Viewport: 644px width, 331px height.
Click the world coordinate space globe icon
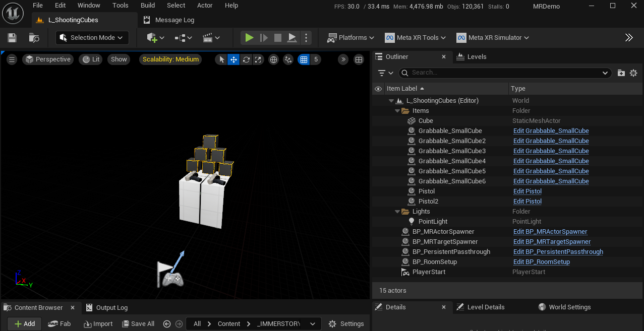click(273, 59)
